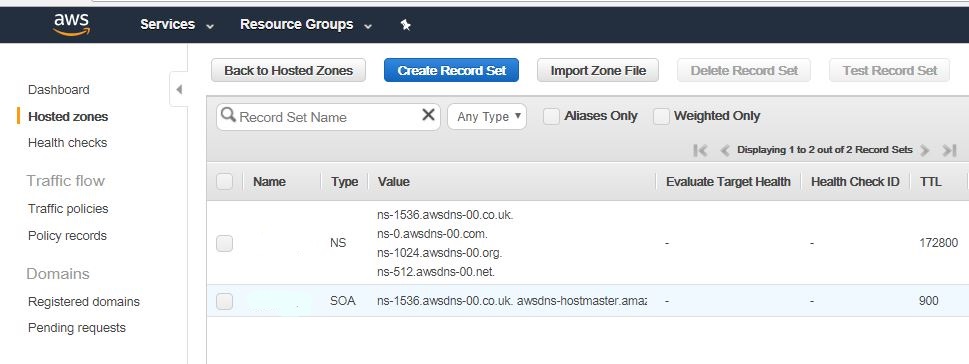969x364 pixels.
Task: Open the Any Type filter dropdown
Action: [x=487, y=116]
